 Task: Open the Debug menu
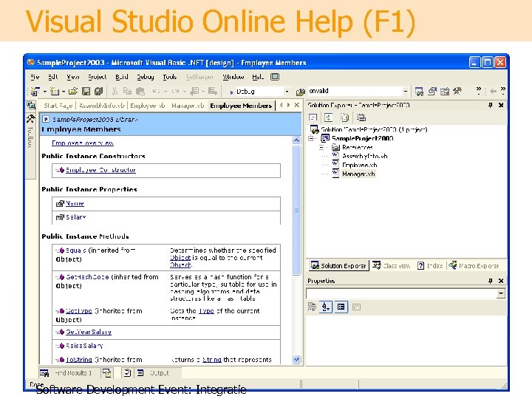tap(146, 77)
